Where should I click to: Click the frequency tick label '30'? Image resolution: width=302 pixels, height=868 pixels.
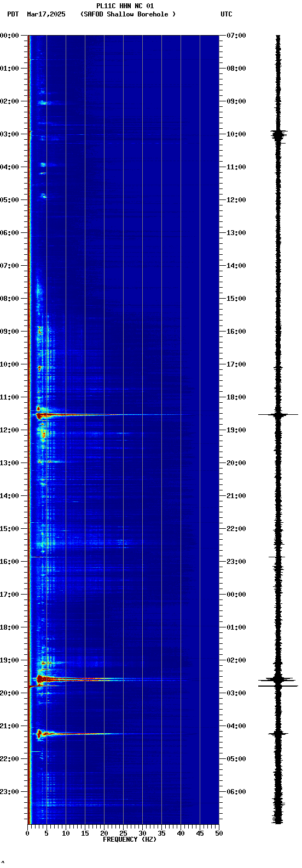(x=142, y=833)
